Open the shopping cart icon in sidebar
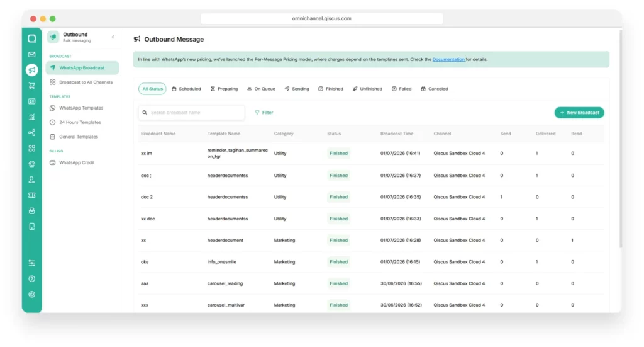The image size is (644, 347). tap(31, 86)
